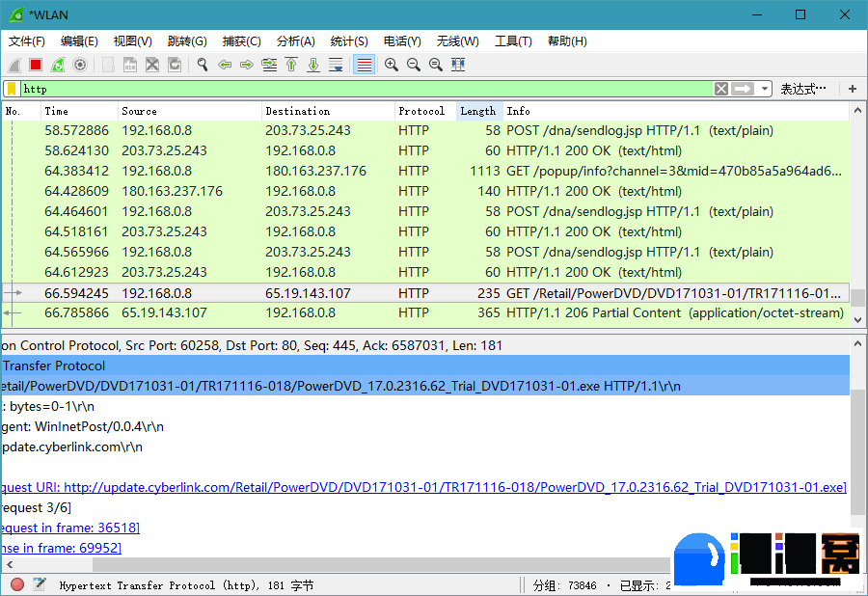Follow the request in frame 36518 link
868x596 pixels.
(x=69, y=528)
